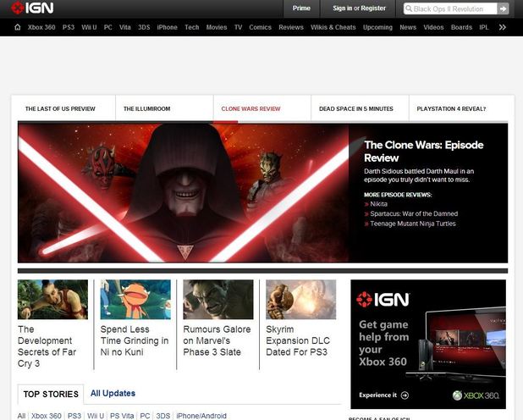Click the IGN logo inside the Xbox ad
The width and height of the screenshot is (523, 420).
click(383, 300)
